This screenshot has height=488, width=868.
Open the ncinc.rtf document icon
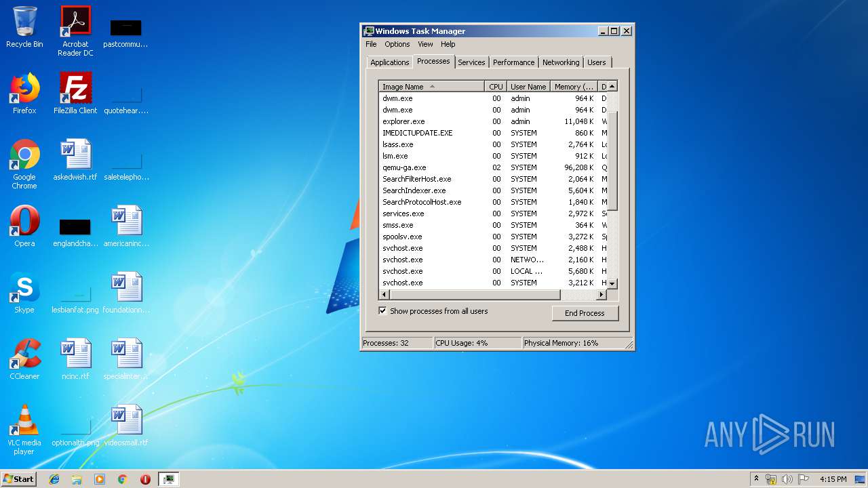pos(75,359)
